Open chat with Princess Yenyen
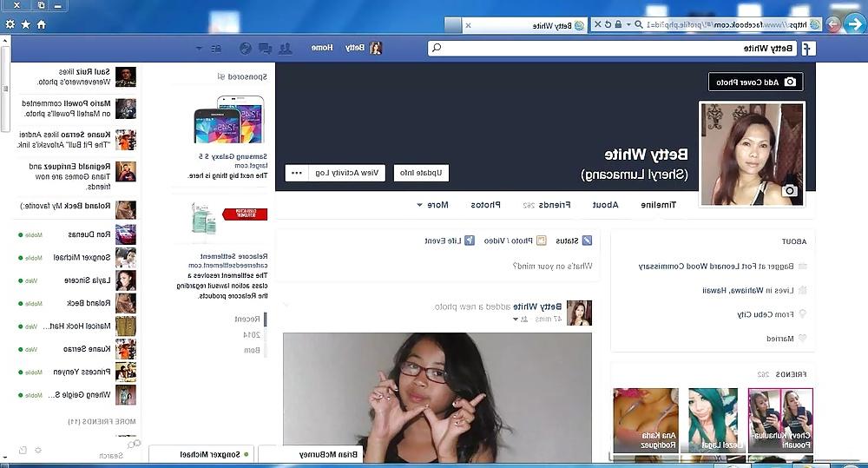This screenshot has width=868, height=468. [76, 372]
